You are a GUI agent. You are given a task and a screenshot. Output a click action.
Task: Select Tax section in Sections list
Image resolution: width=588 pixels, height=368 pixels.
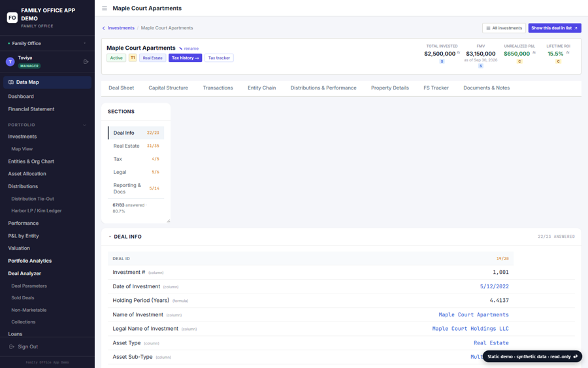[x=136, y=159]
